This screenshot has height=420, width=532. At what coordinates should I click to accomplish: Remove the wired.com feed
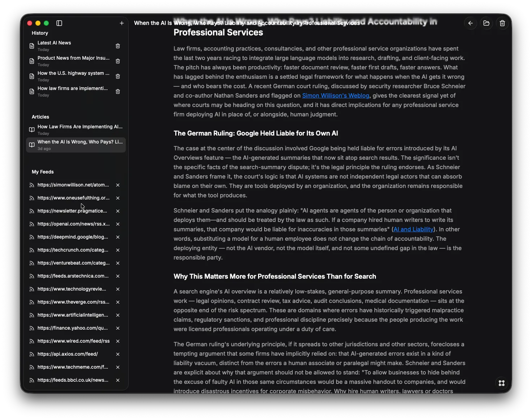click(x=118, y=341)
